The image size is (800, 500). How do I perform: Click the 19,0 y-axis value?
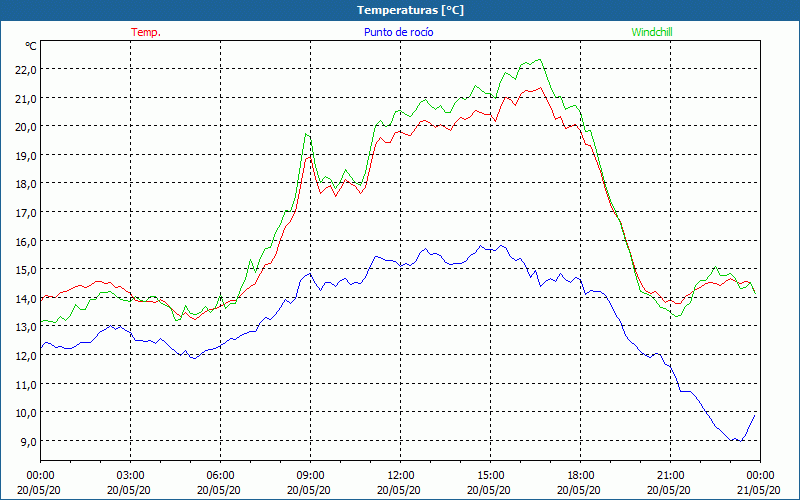[26, 156]
